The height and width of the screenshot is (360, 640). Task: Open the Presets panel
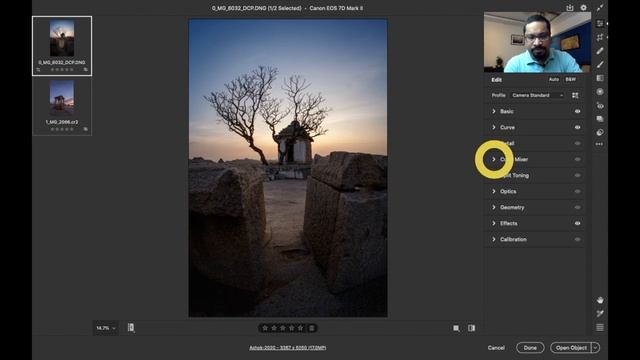(600, 132)
